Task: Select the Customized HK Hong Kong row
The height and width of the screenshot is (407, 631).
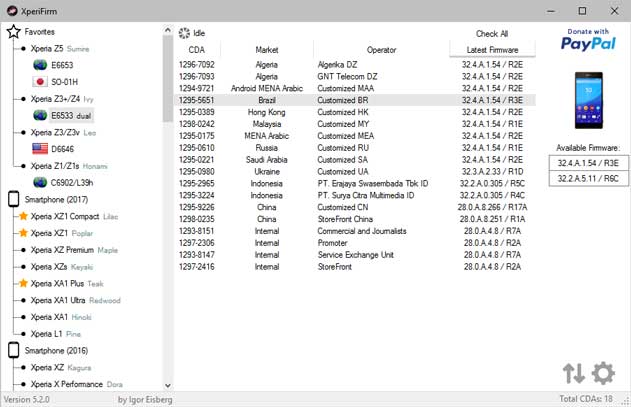Action: pyautogui.click(x=355, y=112)
